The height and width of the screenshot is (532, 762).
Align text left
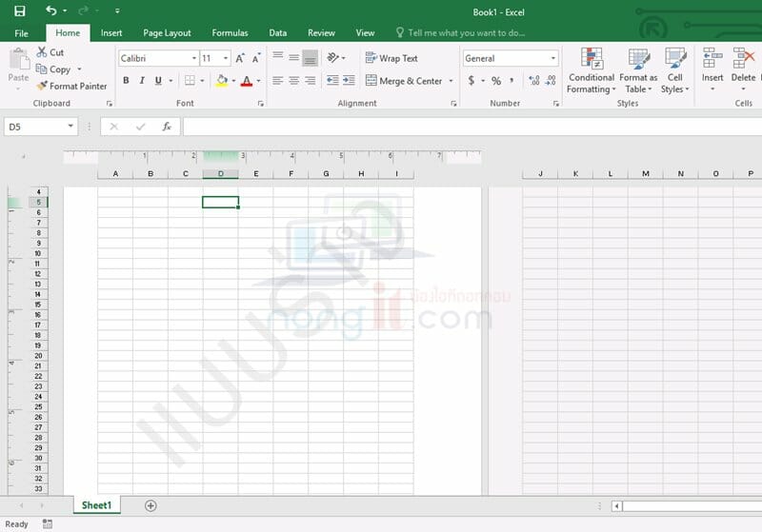click(x=277, y=81)
